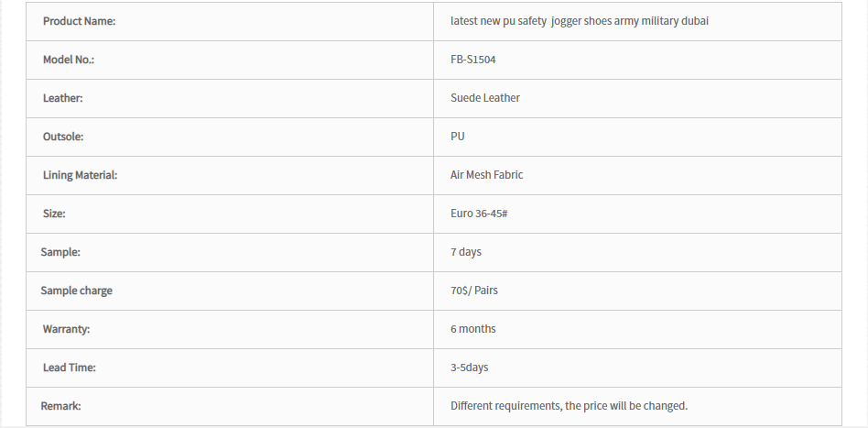Click the 70$/ Pairs value

[x=474, y=291]
